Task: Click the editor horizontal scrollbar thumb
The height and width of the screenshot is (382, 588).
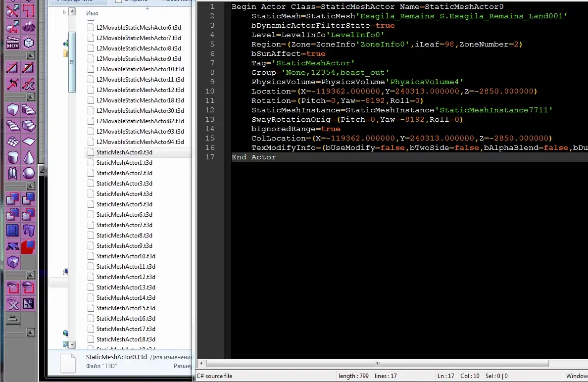Action: pyautogui.click(x=377, y=363)
